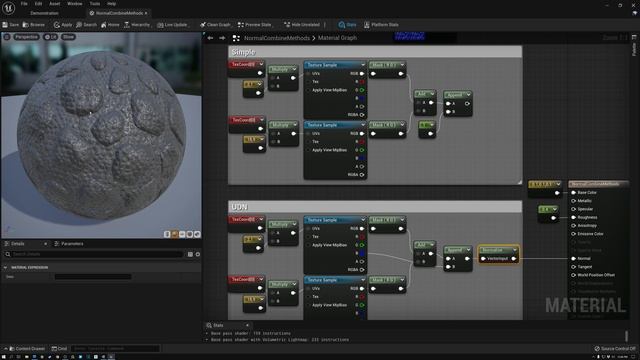Open the viewport Show menu
This screenshot has width=640, height=360.
(68, 37)
